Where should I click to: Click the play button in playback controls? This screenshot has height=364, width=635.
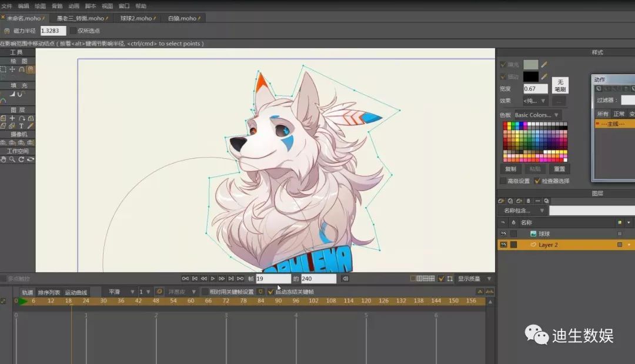pos(213,279)
